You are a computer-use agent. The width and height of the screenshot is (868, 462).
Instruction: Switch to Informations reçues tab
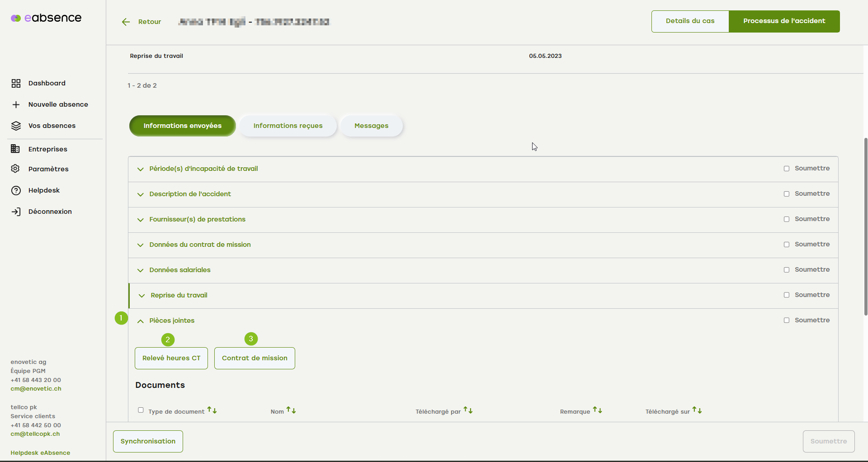pyautogui.click(x=288, y=126)
